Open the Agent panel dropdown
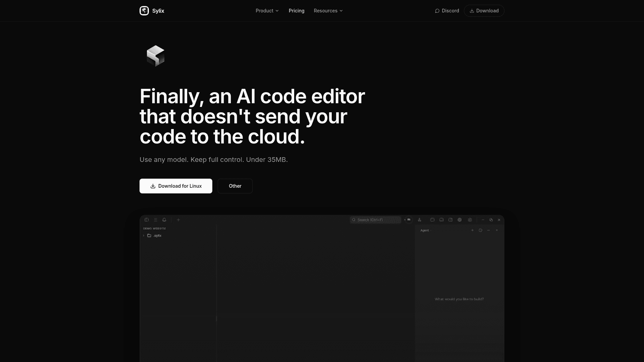Screen dimensions: 644x362 tap(426, 230)
